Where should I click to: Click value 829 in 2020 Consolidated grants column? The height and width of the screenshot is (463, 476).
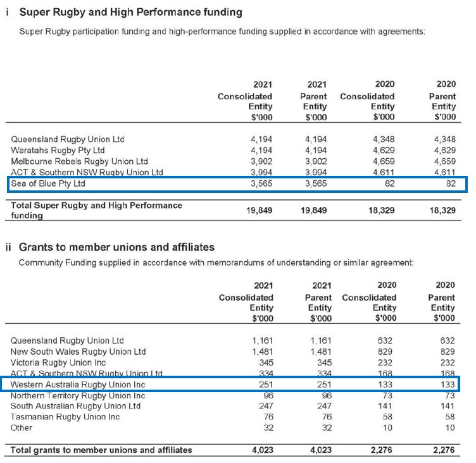[x=385, y=352]
